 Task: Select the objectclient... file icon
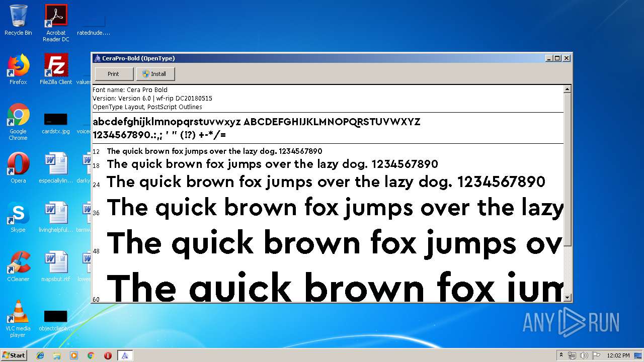(56, 320)
